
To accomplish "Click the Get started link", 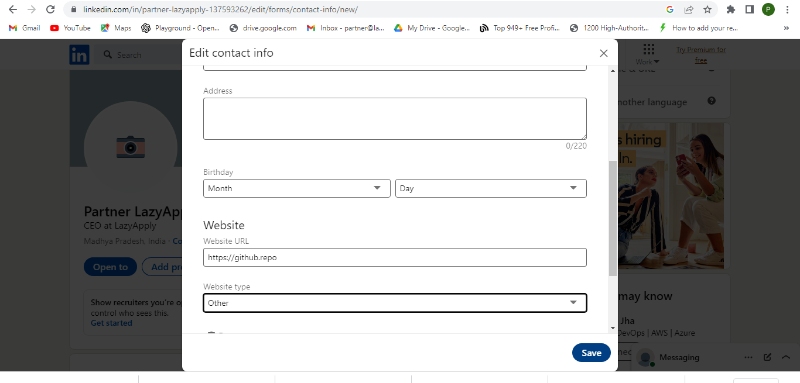I will tap(111, 323).
